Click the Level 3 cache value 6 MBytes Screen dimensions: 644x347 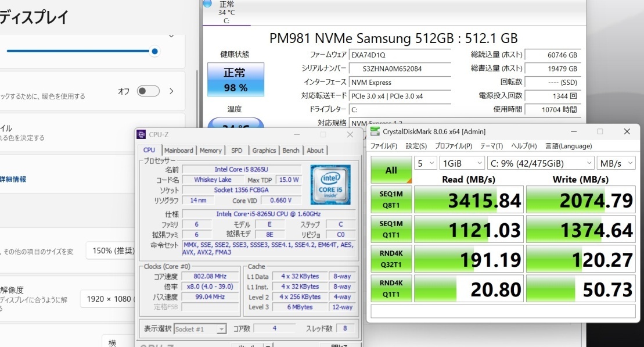click(x=300, y=307)
